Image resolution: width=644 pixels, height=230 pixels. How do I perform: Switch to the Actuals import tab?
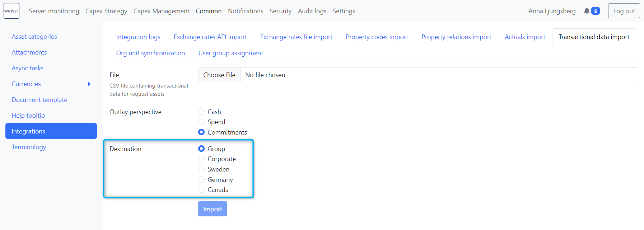click(x=525, y=37)
